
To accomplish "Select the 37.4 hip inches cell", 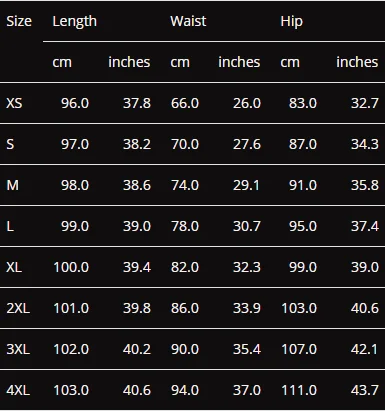I will 365,226.
